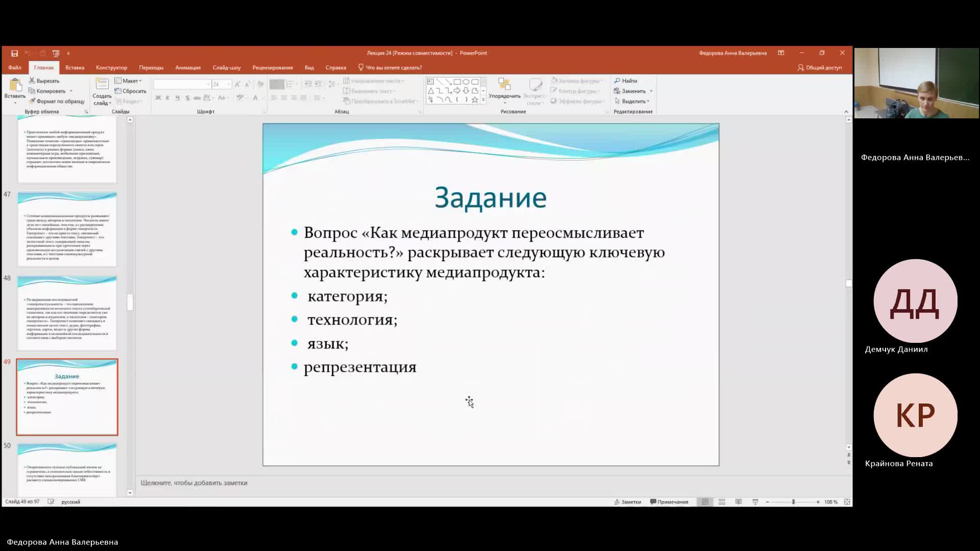The width and height of the screenshot is (980, 551).
Task: Select the triangle shape in shapes gallery
Action: pyautogui.click(x=430, y=91)
